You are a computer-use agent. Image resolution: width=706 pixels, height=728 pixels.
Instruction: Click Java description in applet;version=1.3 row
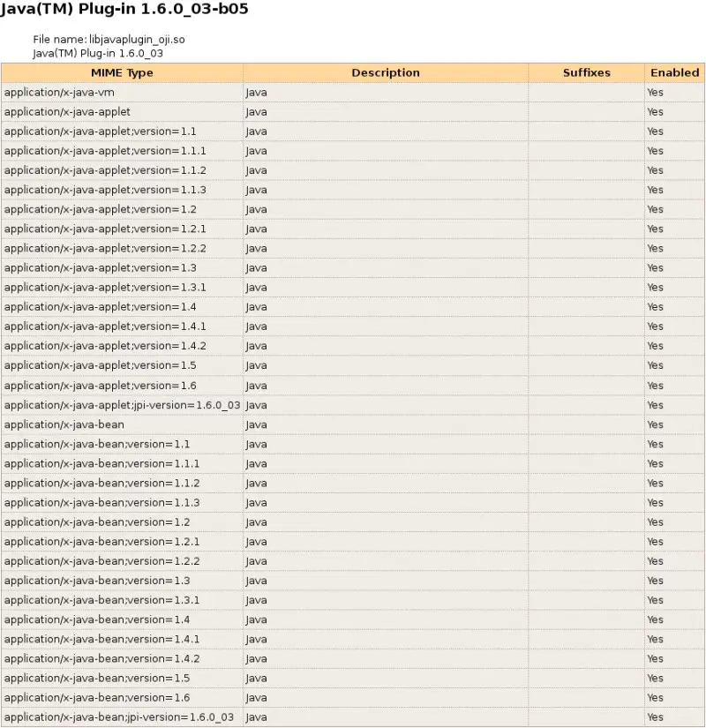[x=257, y=268]
